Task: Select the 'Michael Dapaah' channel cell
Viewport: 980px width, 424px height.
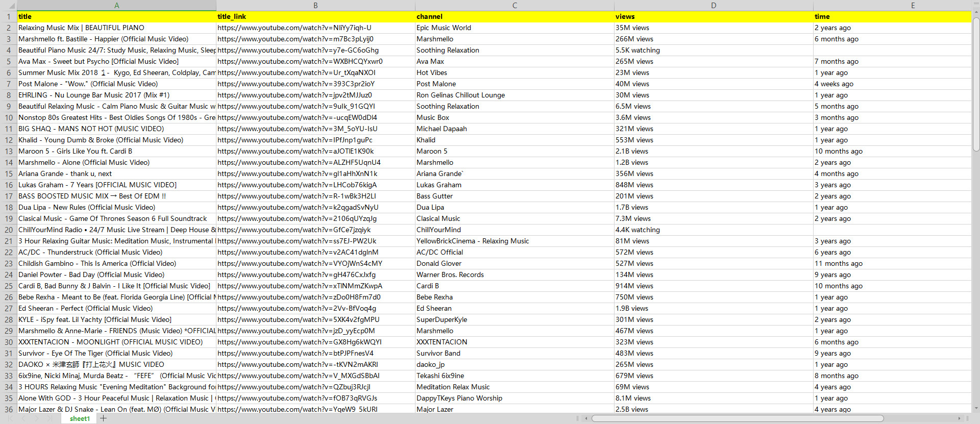Action: (514, 129)
